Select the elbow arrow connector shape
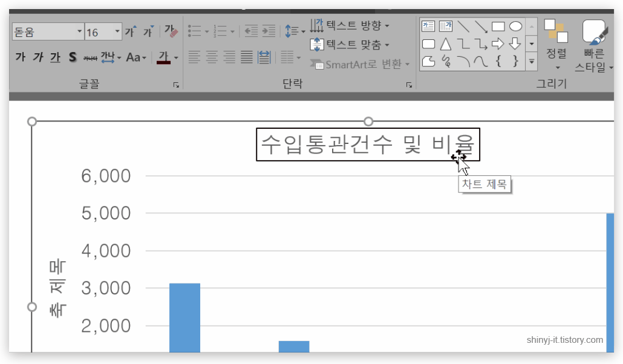 point(481,44)
